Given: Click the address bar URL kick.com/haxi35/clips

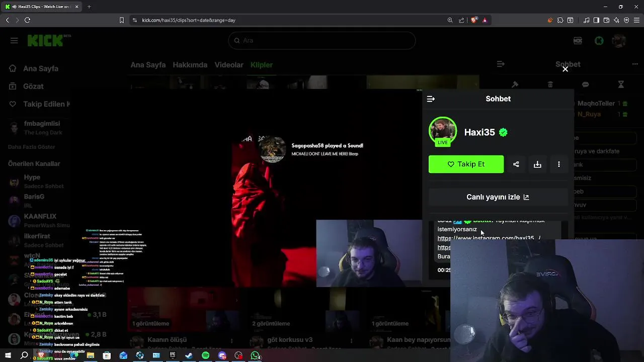Looking at the screenshot, I should pos(189,20).
